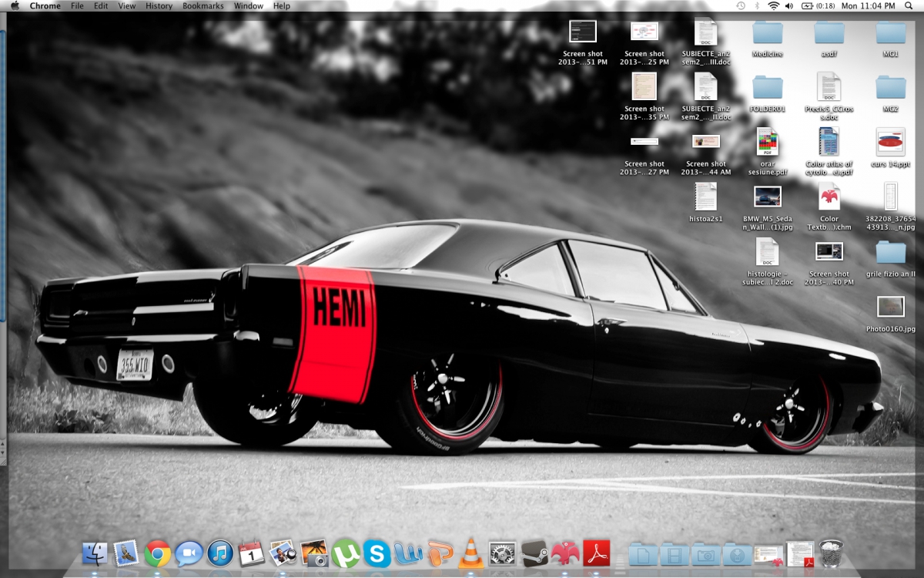Select SUBIECTE_an2 sem2 ...II.doc file
Viewport: 924px width, 578px height.
(x=706, y=87)
